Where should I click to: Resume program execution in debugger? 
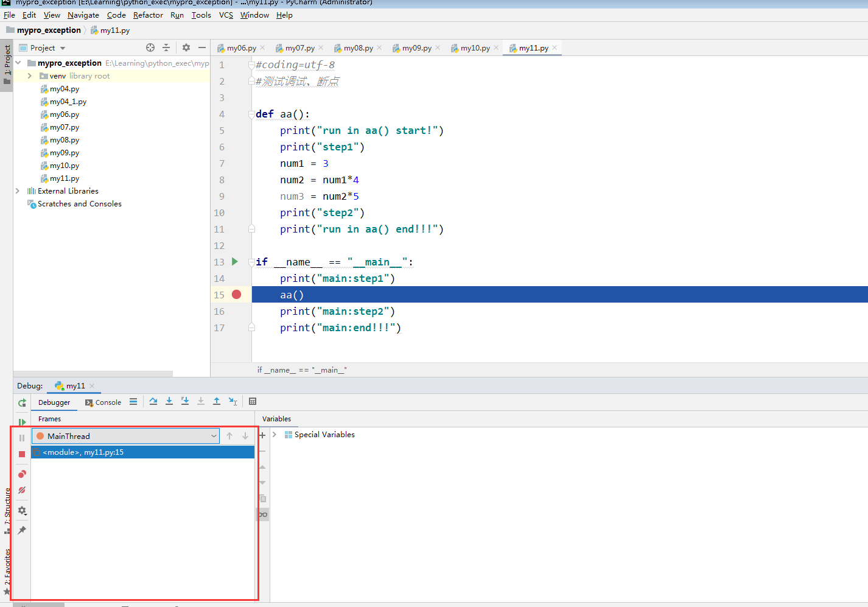22,422
